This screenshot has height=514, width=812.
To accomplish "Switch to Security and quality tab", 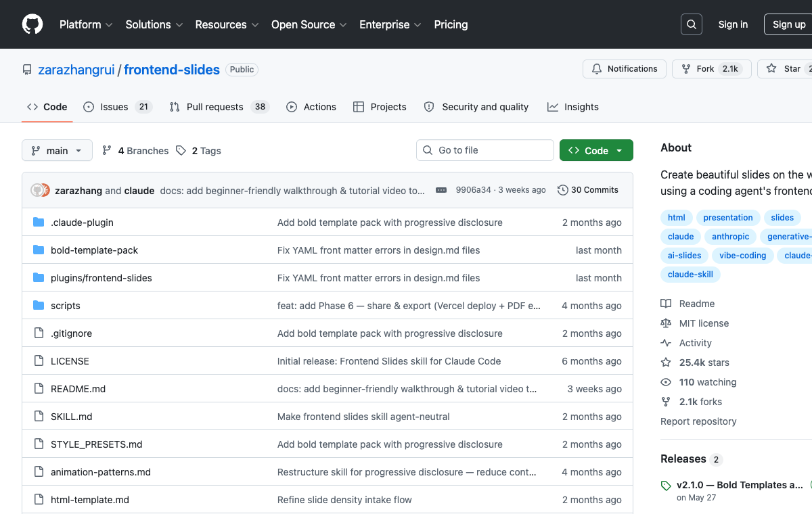I will pos(476,107).
